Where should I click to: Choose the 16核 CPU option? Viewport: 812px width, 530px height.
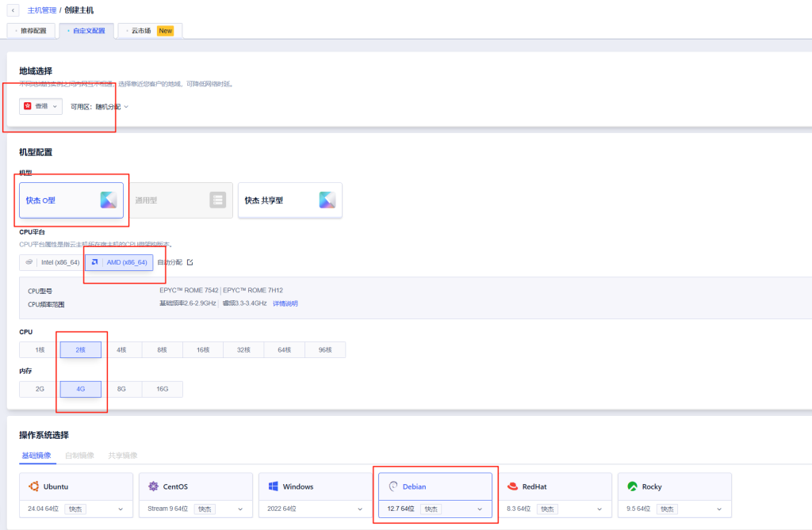coord(203,350)
